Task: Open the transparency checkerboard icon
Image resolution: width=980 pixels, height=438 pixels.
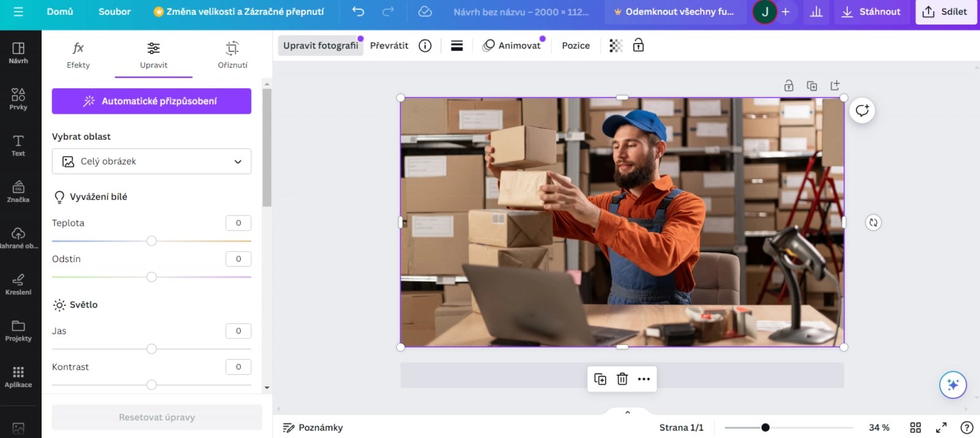Action: click(x=616, y=45)
